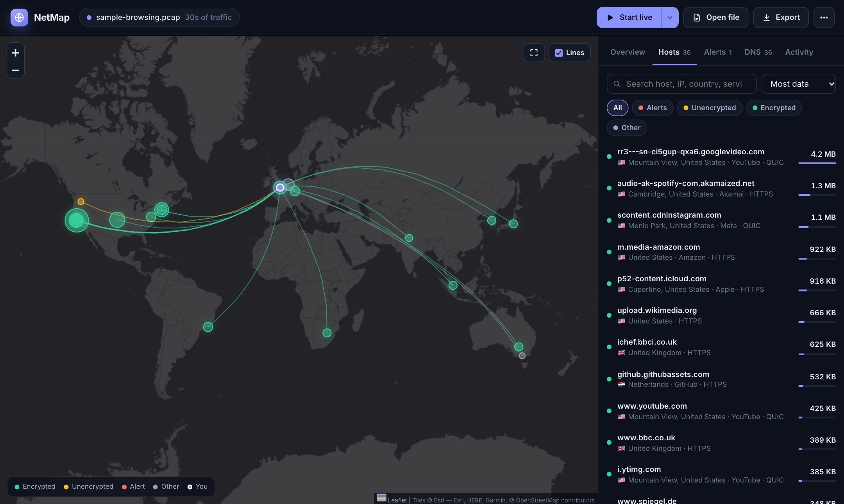Screen dimensions: 844x504
Task: Click the encrypted node in Japan
Action: click(513, 224)
